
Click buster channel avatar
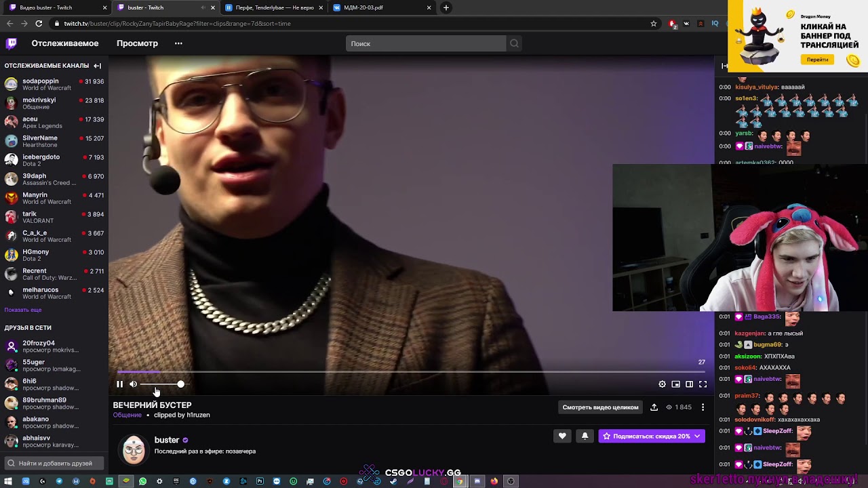(134, 450)
